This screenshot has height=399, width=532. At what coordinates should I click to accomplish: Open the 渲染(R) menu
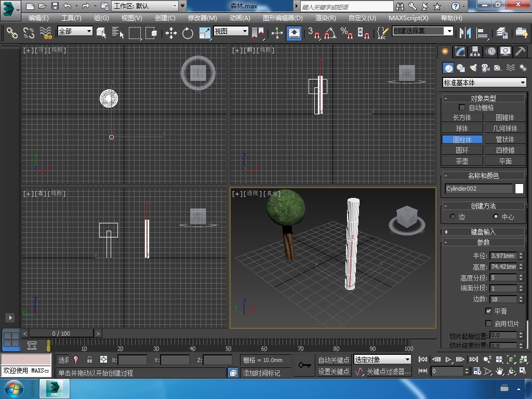[x=325, y=18]
